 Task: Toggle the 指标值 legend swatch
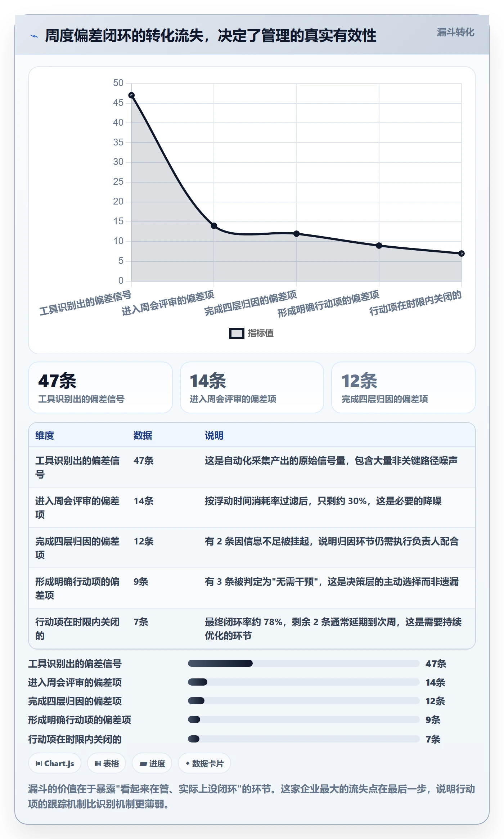[237, 333]
